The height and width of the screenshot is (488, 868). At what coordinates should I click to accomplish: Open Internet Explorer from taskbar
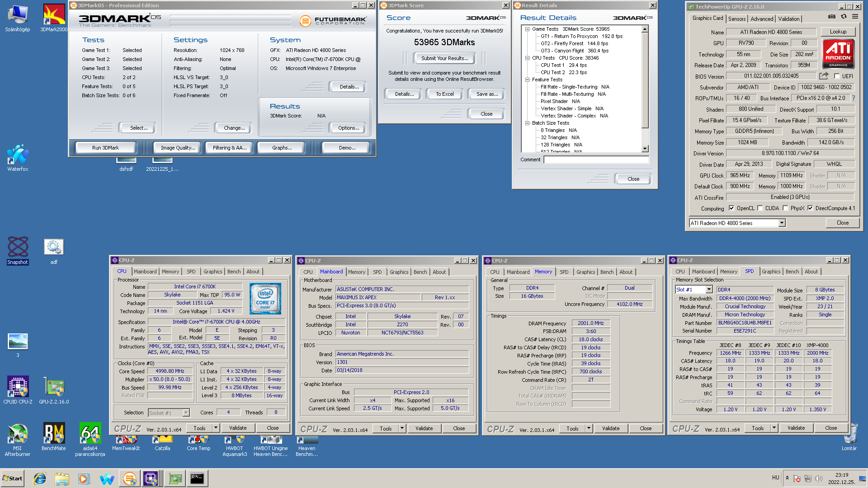pyautogui.click(x=40, y=478)
